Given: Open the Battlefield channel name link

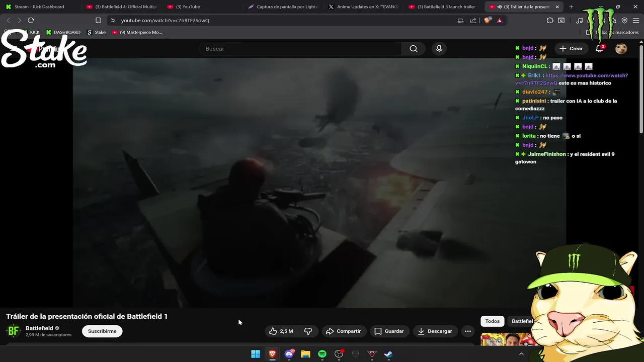Looking at the screenshot, I should click(39, 328).
